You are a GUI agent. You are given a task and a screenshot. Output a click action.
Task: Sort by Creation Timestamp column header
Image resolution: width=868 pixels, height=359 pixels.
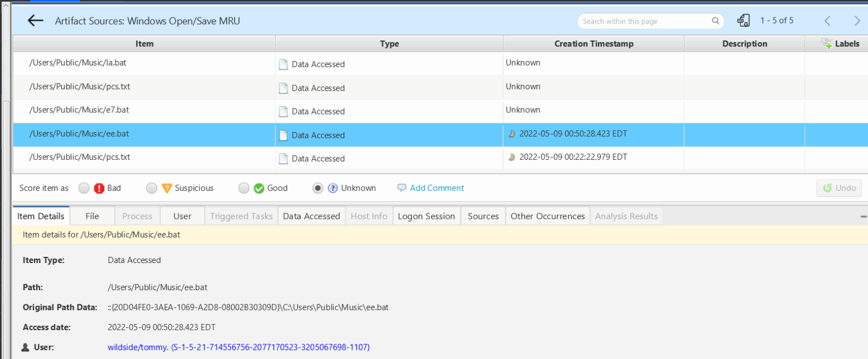(593, 43)
